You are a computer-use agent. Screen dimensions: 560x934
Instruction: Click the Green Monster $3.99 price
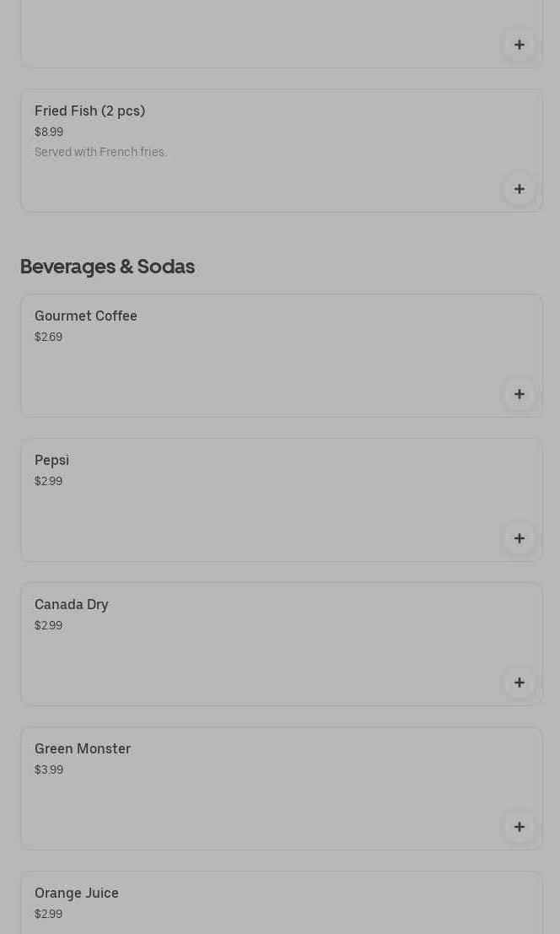click(49, 770)
